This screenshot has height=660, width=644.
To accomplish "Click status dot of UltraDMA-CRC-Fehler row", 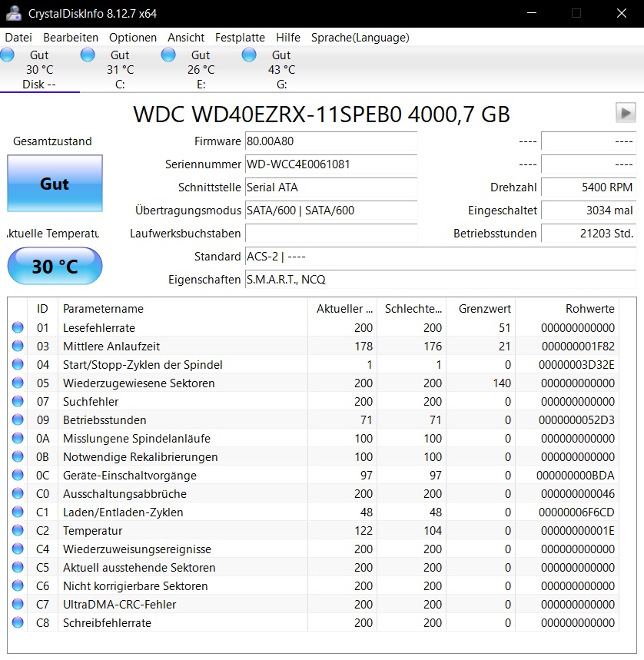I will coord(18,604).
